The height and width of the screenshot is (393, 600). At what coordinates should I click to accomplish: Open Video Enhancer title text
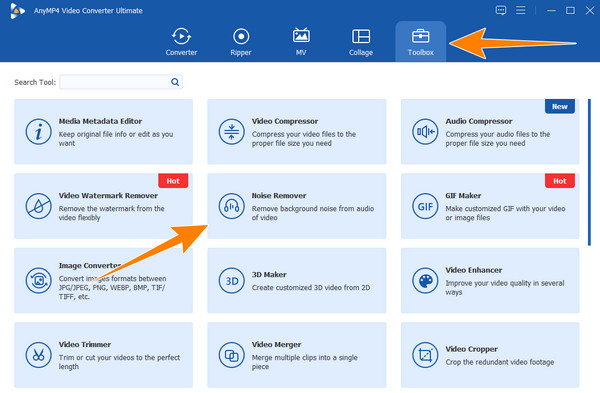tap(474, 270)
